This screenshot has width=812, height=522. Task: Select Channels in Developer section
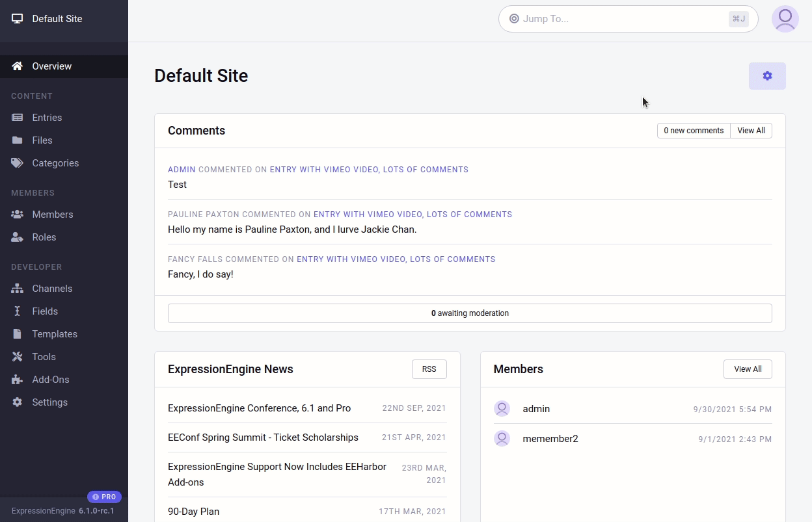tap(64, 289)
